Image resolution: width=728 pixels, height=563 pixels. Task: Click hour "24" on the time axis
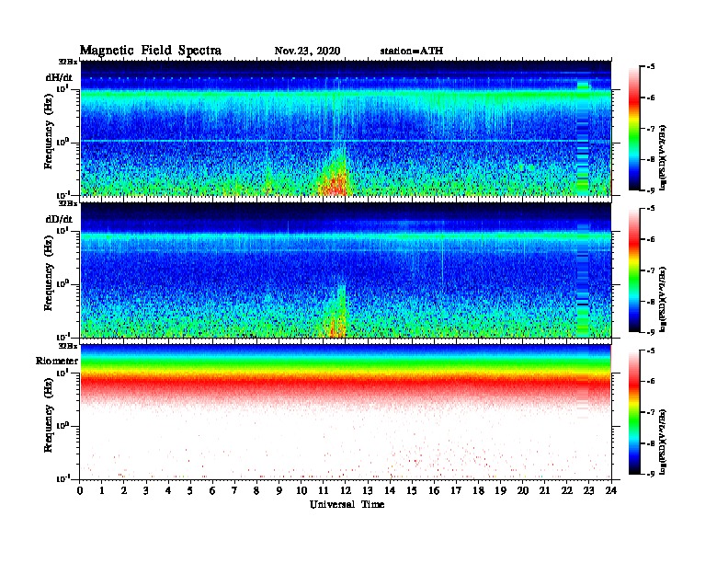611,491
